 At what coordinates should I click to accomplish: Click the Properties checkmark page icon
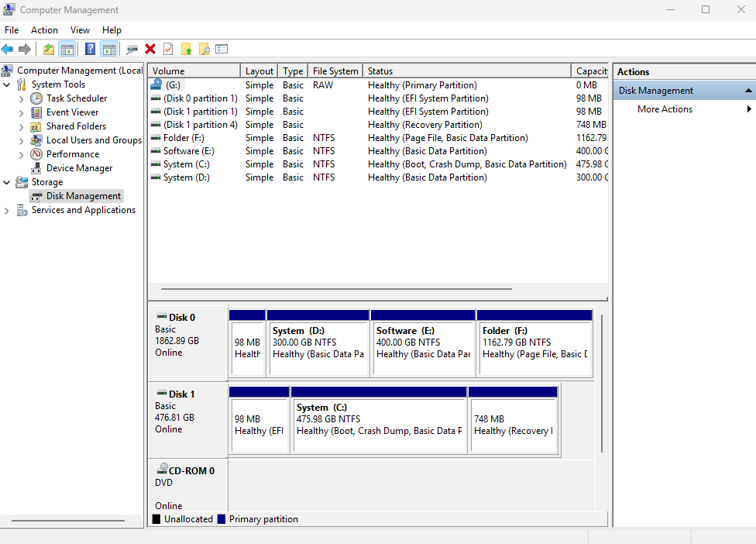click(168, 50)
